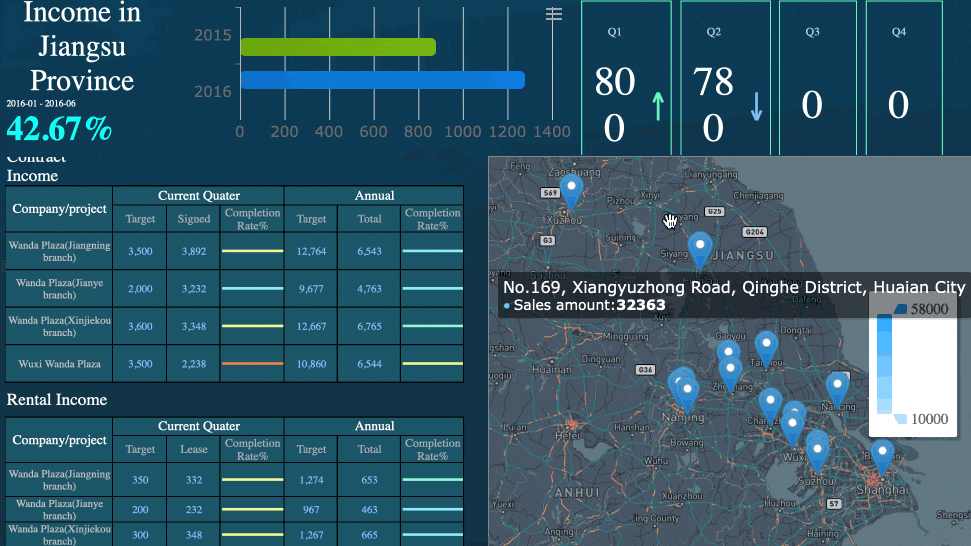This screenshot has height=546, width=971.
Task: Adjust the 10000 lower legend handle
Action: (900, 419)
